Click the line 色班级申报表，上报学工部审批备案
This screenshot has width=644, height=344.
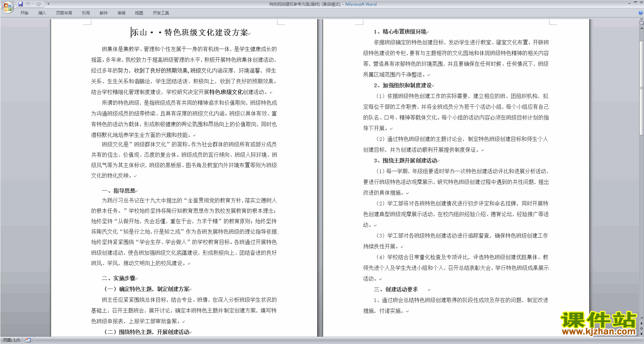tap(137, 321)
